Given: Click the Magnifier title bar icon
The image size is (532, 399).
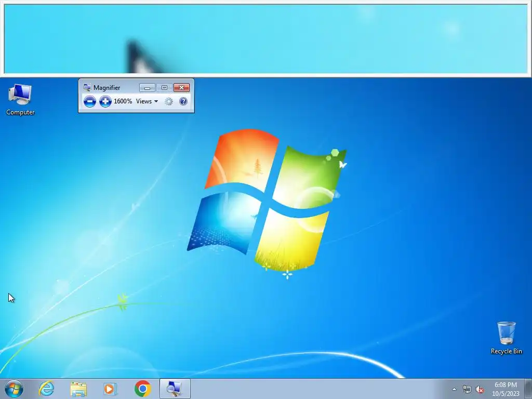Looking at the screenshot, I should tap(87, 87).
